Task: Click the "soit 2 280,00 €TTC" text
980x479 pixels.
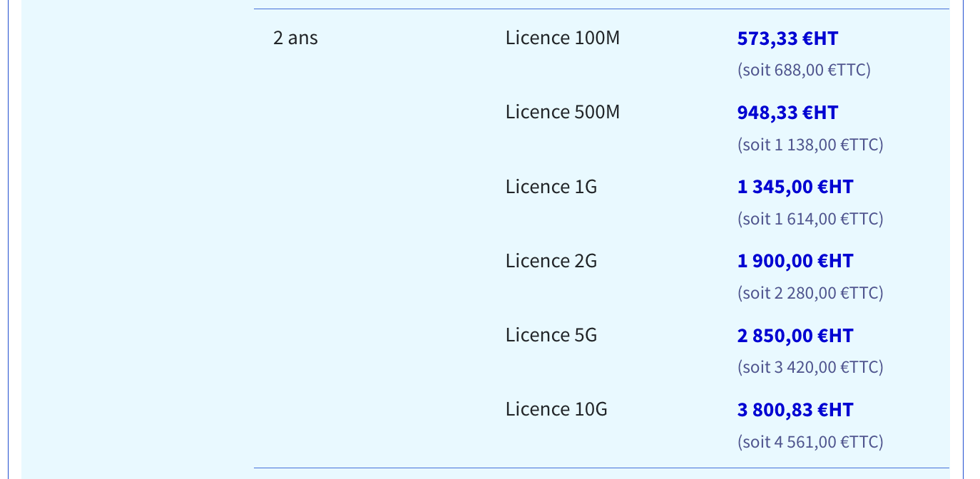Action: click(810, 293)
